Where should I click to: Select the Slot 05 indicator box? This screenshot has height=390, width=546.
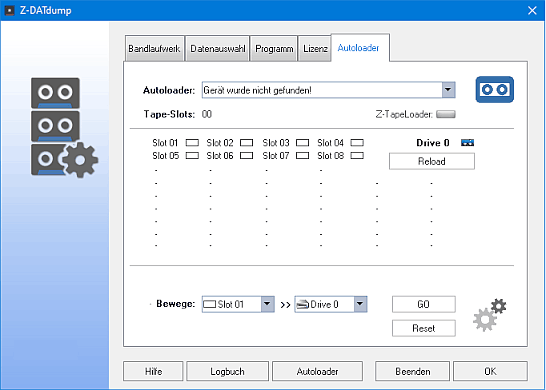[x=192, y=155]
